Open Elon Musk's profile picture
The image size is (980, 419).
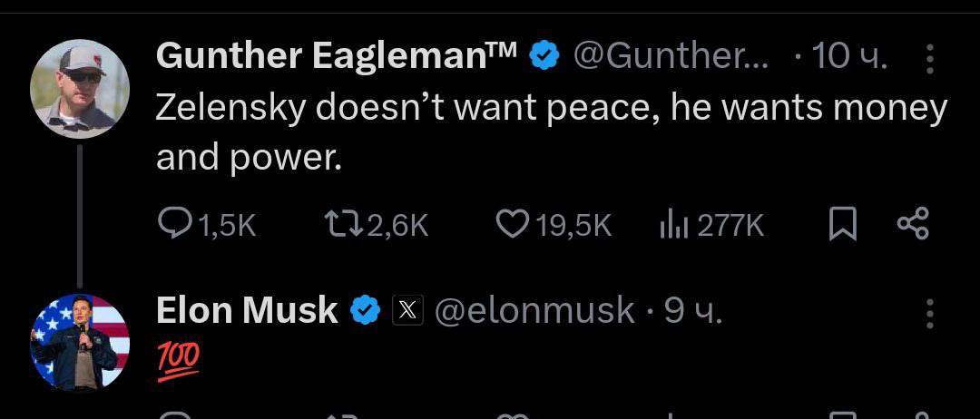click(80, 342)
